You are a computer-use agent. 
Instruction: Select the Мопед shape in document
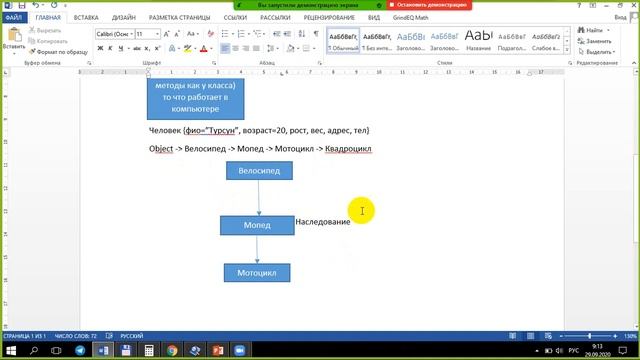[257, 225]
